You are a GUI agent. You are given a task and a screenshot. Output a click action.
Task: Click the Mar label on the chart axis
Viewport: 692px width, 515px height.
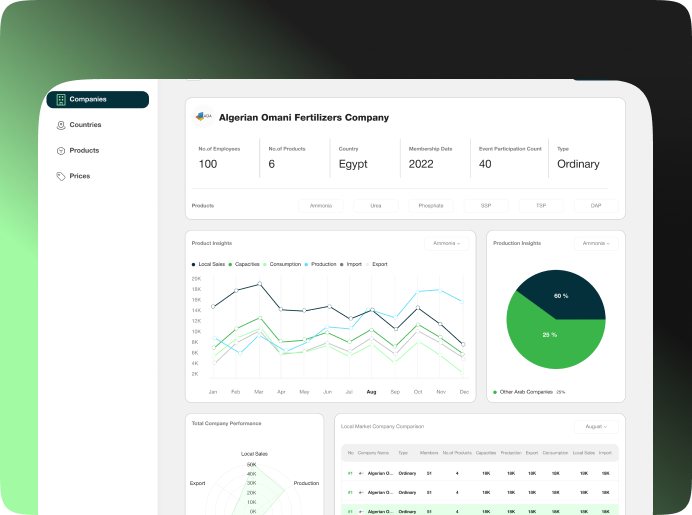pos(259,392)
